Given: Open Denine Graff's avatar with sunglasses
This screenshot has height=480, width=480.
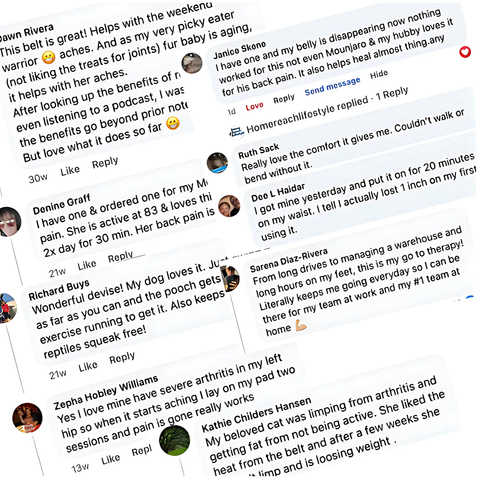Looking at the screenshot, I should click(x=9, y=222).
